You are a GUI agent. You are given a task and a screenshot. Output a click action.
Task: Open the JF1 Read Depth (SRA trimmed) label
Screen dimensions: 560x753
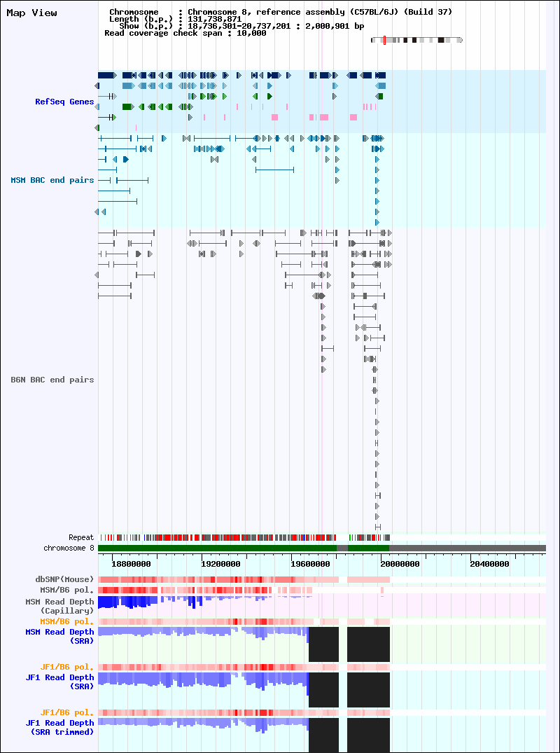click(60, 728)
